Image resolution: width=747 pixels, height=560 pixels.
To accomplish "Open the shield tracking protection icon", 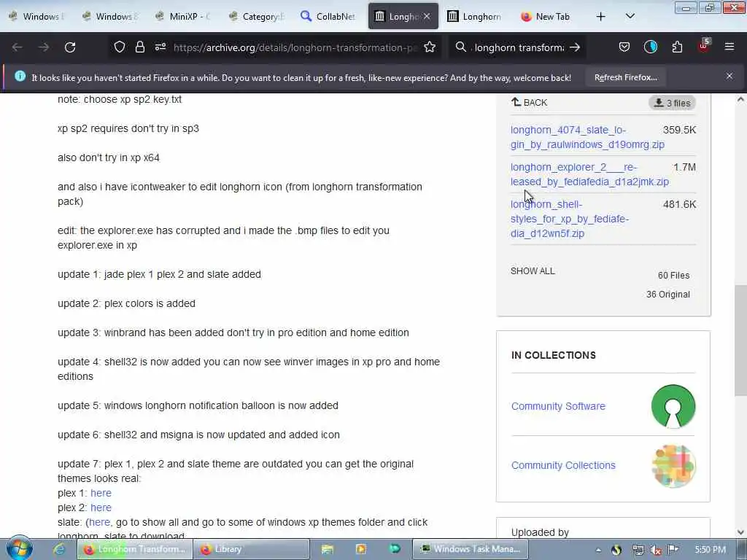I will point(120,47).
